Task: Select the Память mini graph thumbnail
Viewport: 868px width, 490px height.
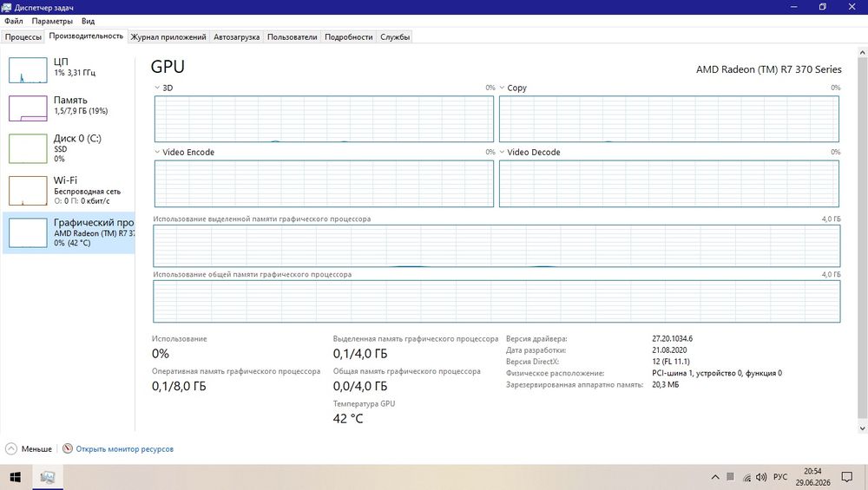Action: (28, 108)
